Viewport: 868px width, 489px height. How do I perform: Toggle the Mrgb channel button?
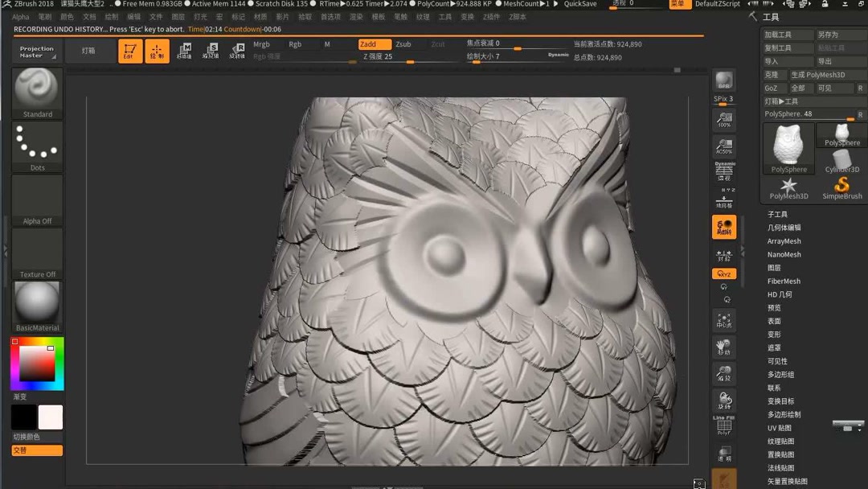pos(261,44)
